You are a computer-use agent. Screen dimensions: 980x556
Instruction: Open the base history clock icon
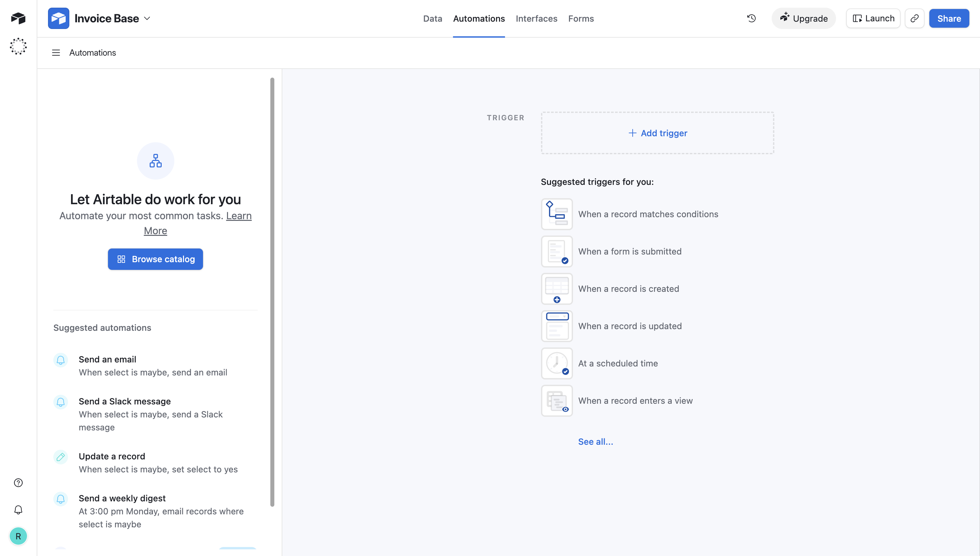pyautogui.click(x=751, y=18)
